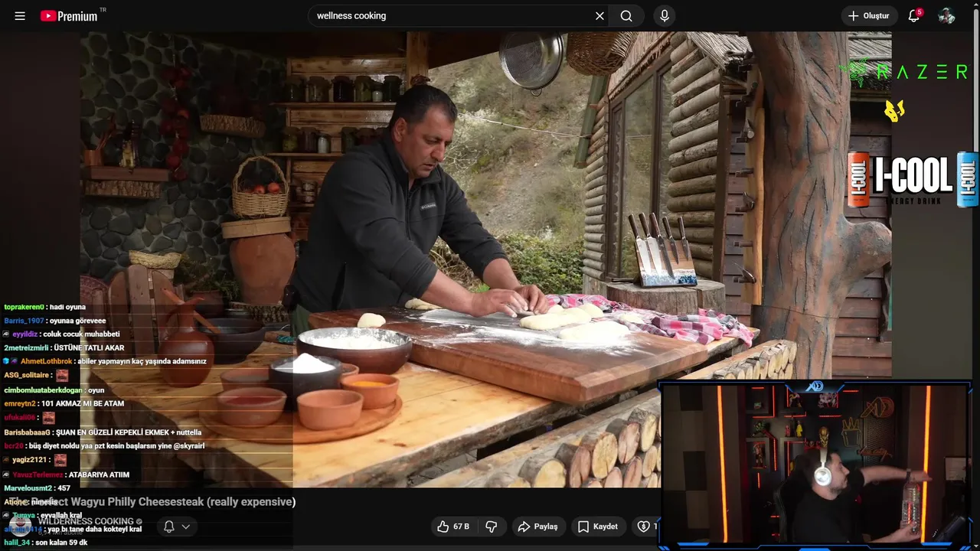Open the notifications bell in header
The height and width of the screenshot is (551, 980).
(914, 16)
